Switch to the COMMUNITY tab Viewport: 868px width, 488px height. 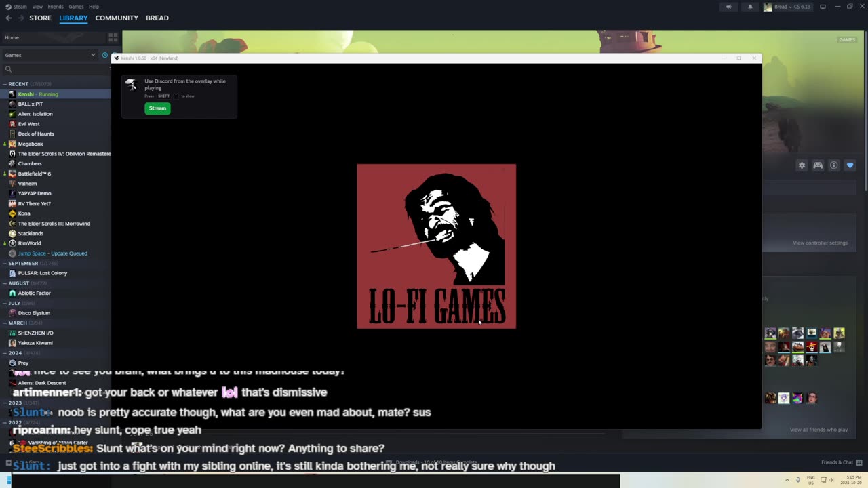tap(117, 18)
